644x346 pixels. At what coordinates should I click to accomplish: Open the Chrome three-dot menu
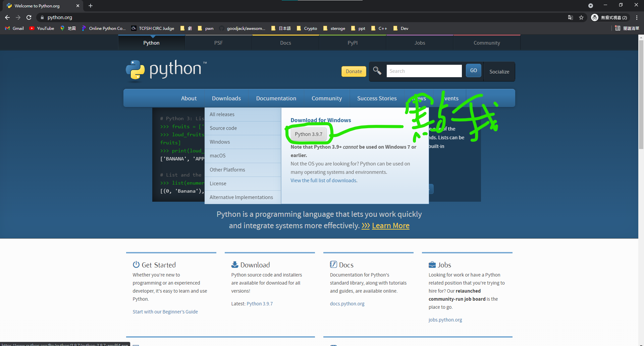(x=637, y=17)
